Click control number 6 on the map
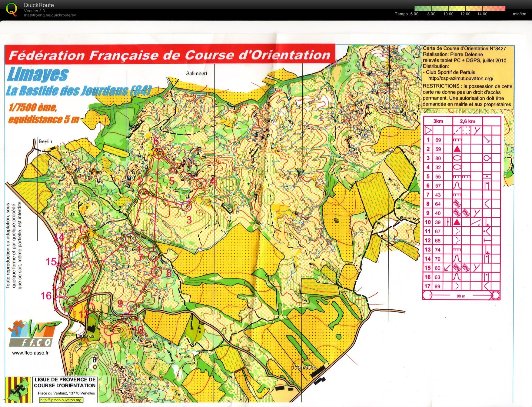The width and height of the screenshot is (532, 407). pyautogui.click(x=156, y=141)
